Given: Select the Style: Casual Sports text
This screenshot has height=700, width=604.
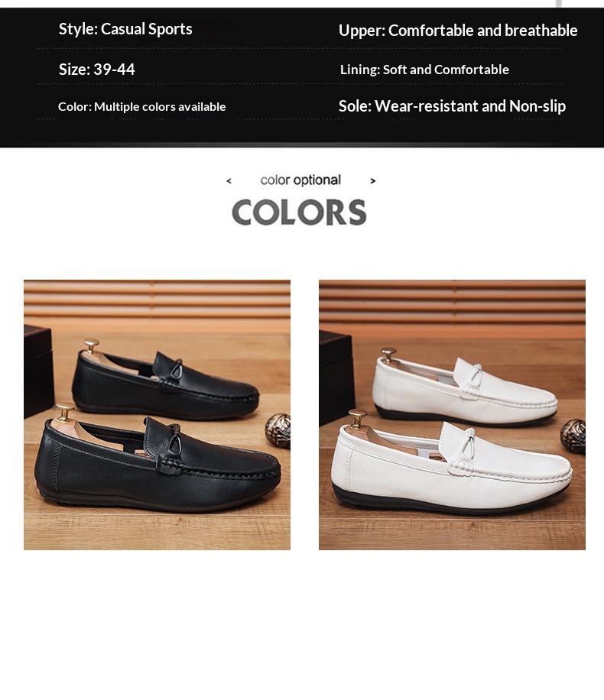Looking at the screenshot, I should tap(125, 29).
